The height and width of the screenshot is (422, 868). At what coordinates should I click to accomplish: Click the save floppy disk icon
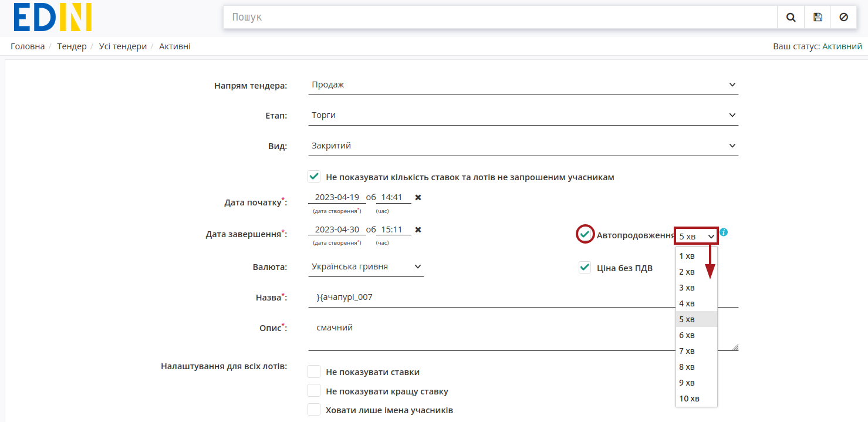point(818,18)
